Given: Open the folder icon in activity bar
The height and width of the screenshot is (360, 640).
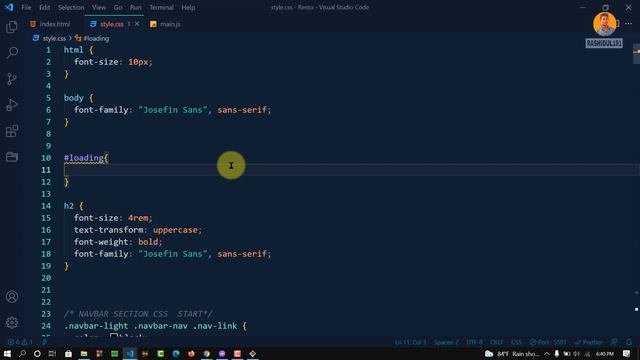Looking at the screenshot, I should pos(12,157).
